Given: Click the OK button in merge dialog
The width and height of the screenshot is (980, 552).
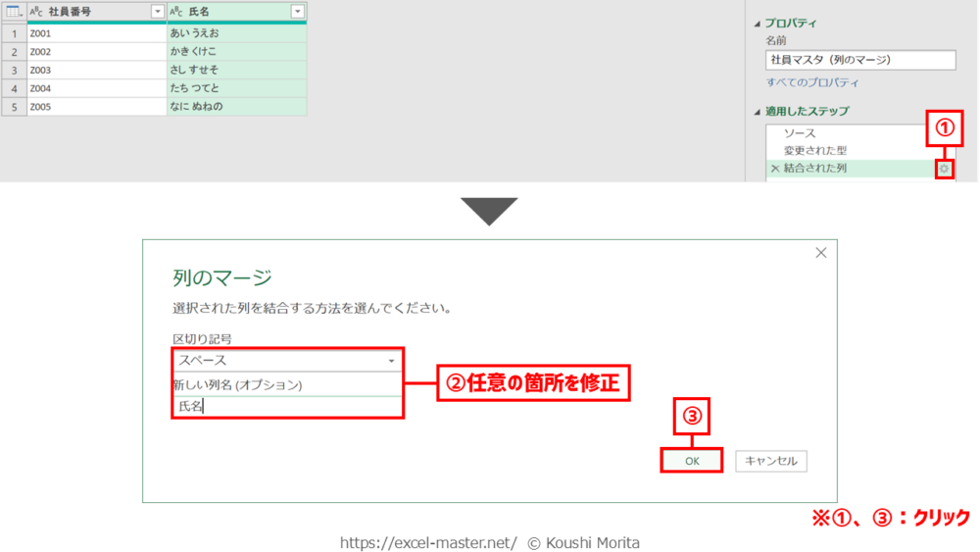Looking at the screenshot, I should click(x=692, y=461).
